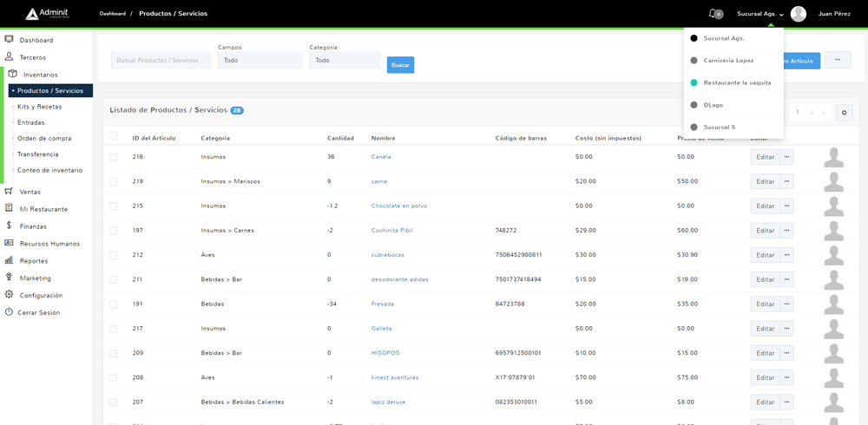The width and height of the screenshot is (868, 425).
Task: Click the Buscar button
Action: coord(400,65)
